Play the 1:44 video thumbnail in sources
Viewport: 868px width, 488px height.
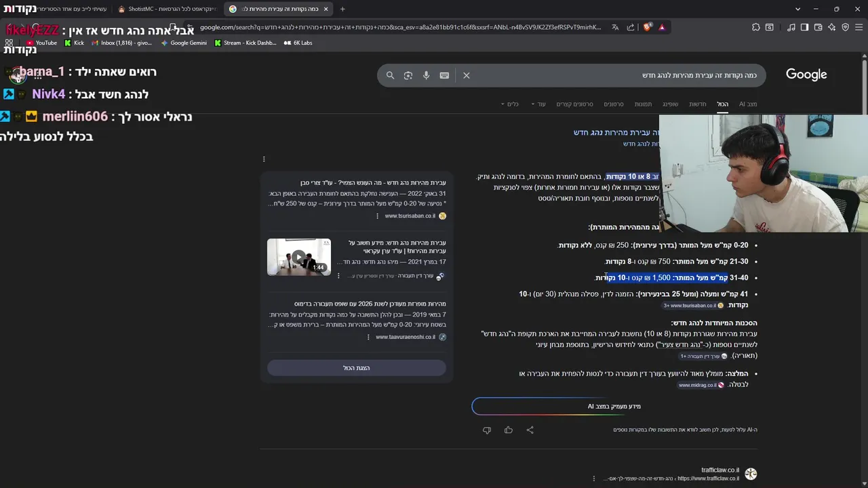coord(299,256)
